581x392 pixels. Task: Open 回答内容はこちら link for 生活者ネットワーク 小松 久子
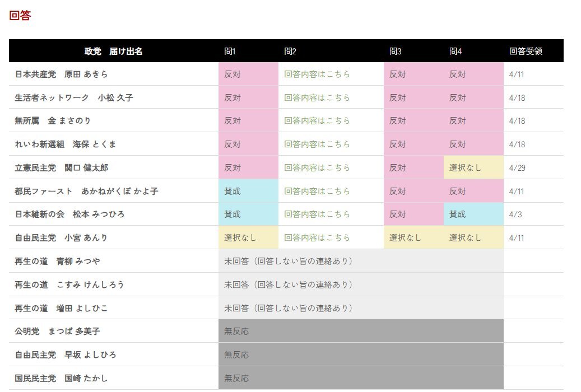(x=317, y=97)
